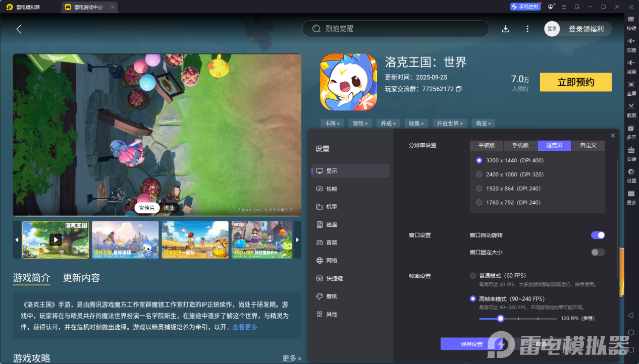The width and height of the screenshot is (639, 364).
Task: Click the round 登录 avatar
Action: tap(552, 29)
